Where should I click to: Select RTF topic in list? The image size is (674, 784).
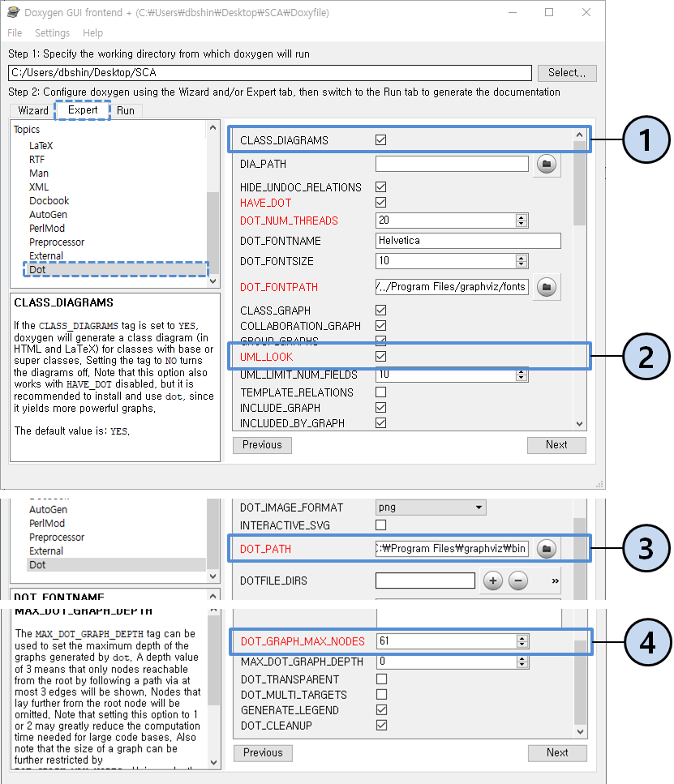tap(36, 160)
